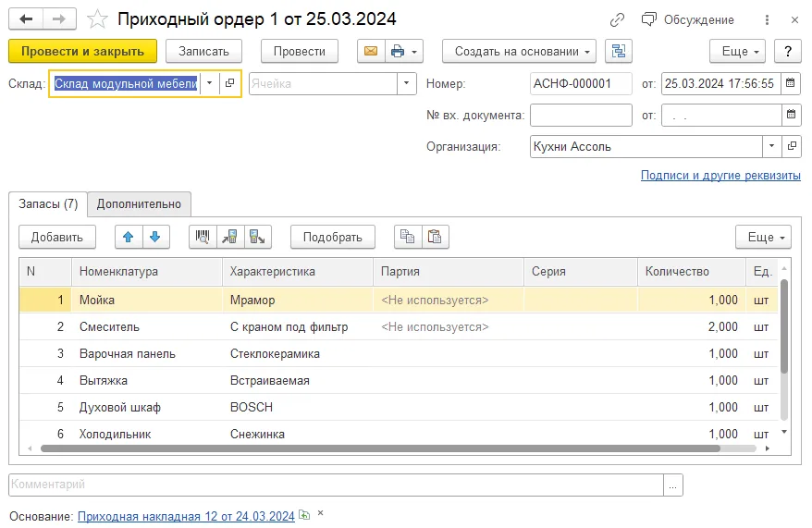Go forward with the right arrow button
This screenshot has height=528, width=812.
click(x=59, y=19)
